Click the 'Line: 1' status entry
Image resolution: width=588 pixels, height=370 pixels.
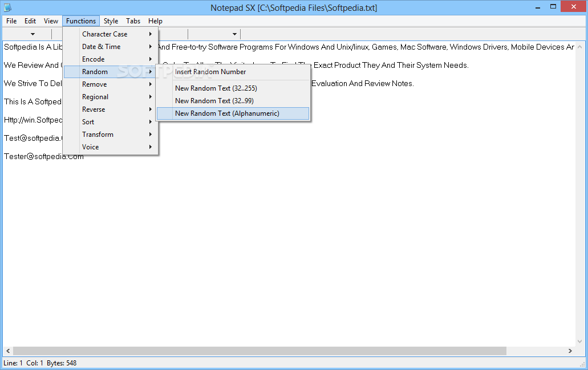click(13, 363)
